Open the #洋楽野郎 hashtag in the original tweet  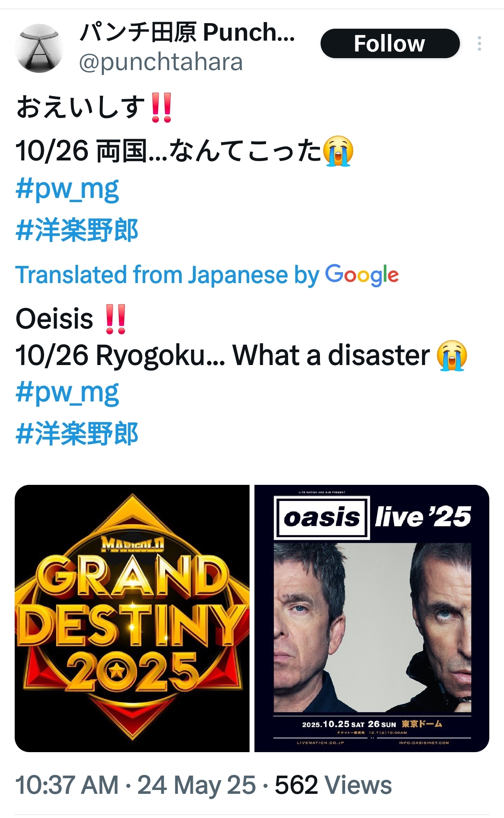77,230
